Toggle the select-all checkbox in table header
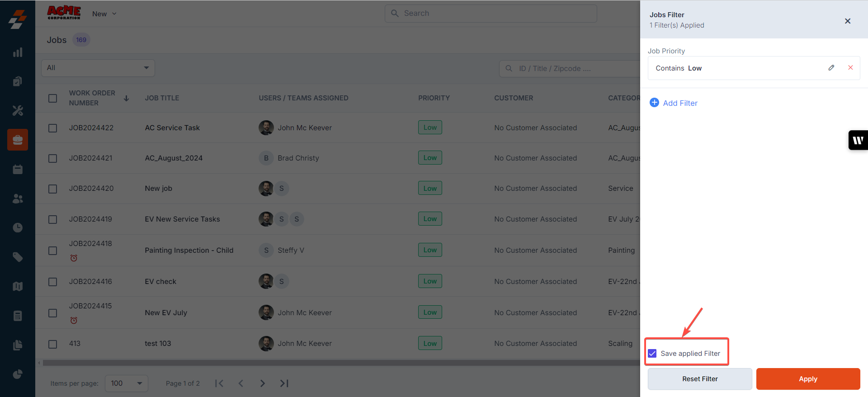Image resolution: width=868 pixels, height=397 pixels. [53, 98]
